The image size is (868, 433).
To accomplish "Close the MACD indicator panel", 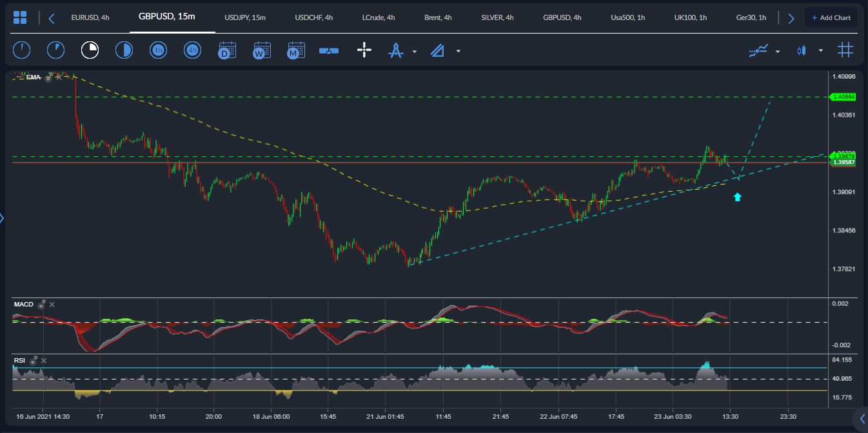I will [52, 305].
